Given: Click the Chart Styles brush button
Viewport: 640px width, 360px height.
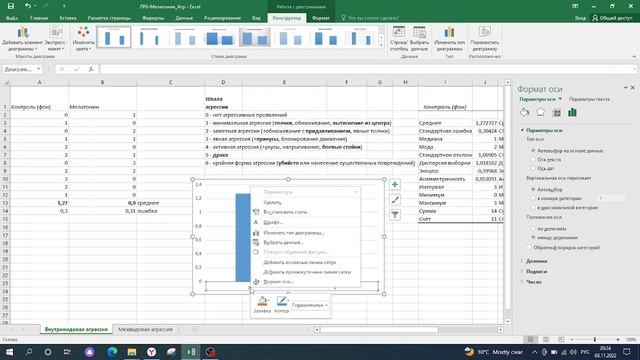Looking at the screenshot, I should 395,200.
